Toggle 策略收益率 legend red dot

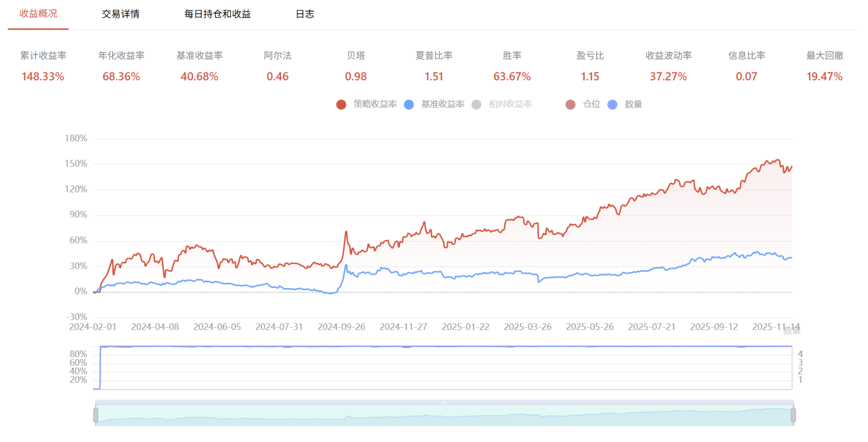pyautogui.click(x=341, y=105)
